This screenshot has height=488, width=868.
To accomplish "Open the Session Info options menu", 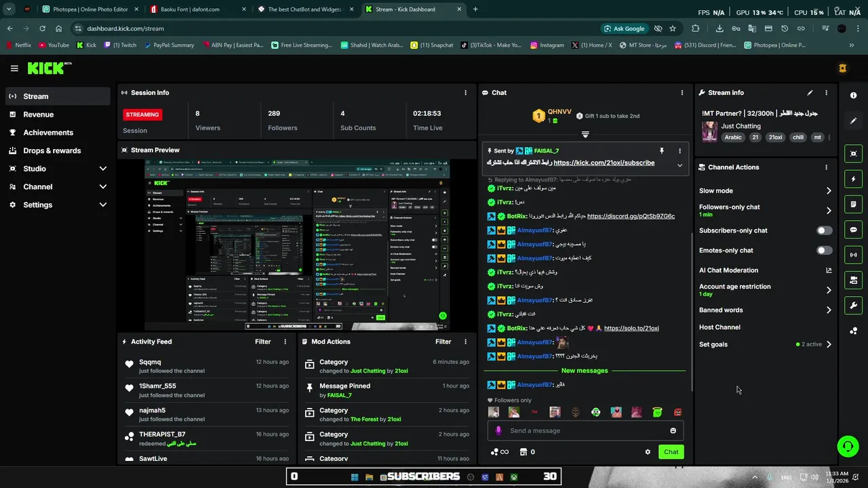I will pos(465,93).
